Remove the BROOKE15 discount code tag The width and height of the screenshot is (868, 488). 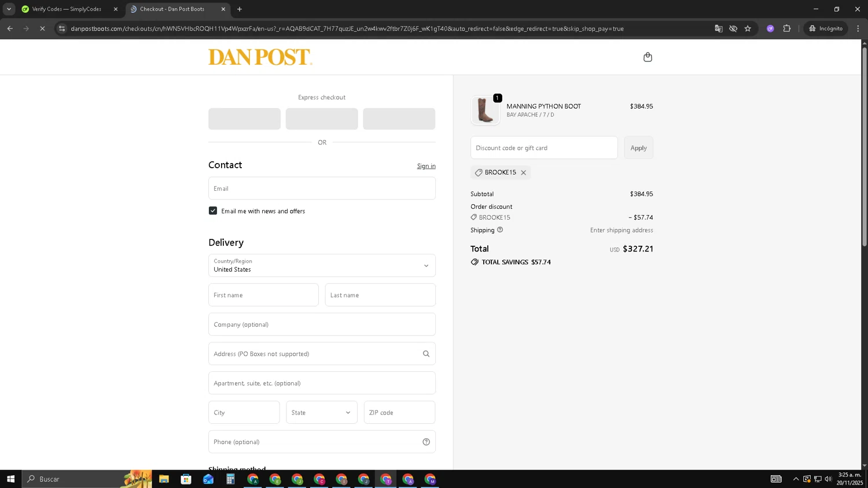(523, 172)
